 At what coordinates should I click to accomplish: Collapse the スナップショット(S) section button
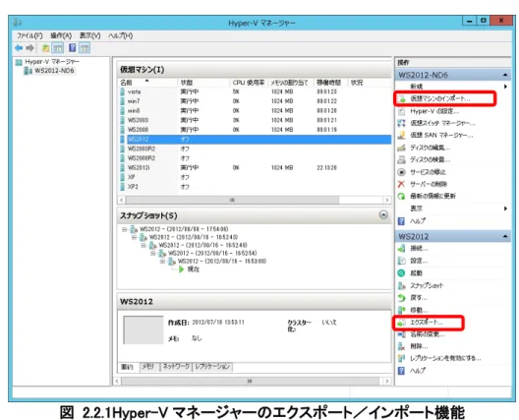point(383,215)
